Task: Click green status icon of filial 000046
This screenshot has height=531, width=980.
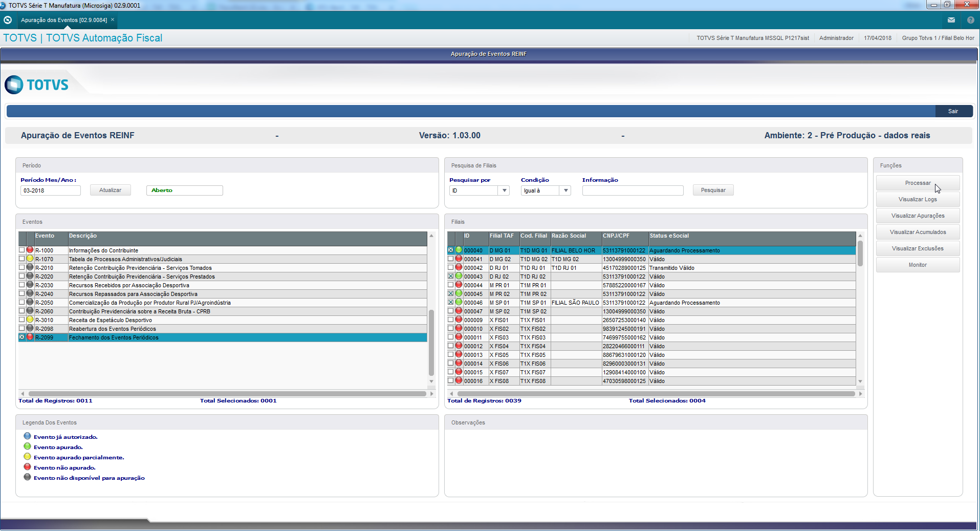Action: [459, 302]
